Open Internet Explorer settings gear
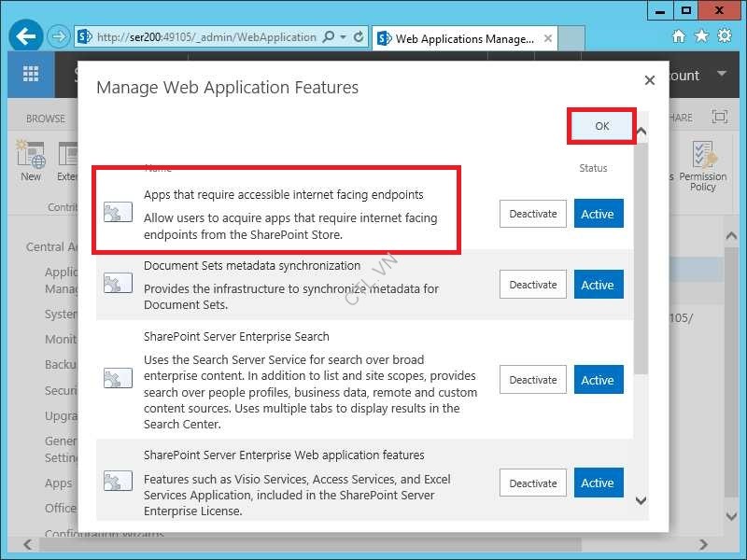747x560 pixels. (724, 35)
